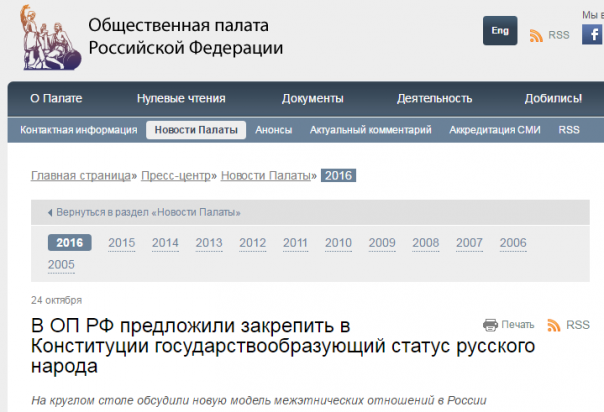Select the highlighted 2016 year filter
Screen dimensions: 604x412
click(70, 243)
